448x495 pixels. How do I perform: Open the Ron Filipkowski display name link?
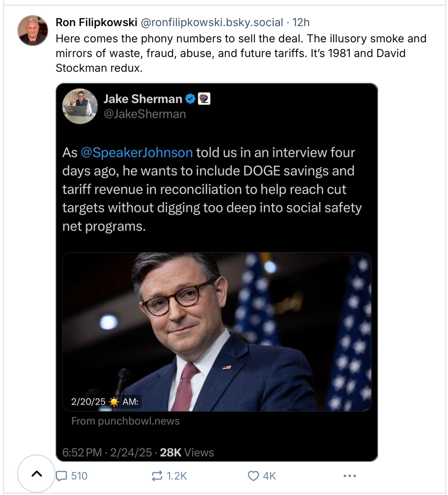[x=96, y=22]
